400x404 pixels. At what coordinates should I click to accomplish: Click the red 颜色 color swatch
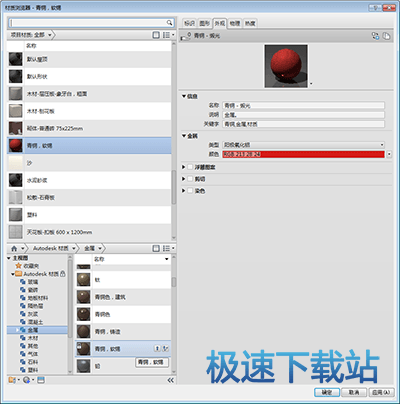(303, 154)
